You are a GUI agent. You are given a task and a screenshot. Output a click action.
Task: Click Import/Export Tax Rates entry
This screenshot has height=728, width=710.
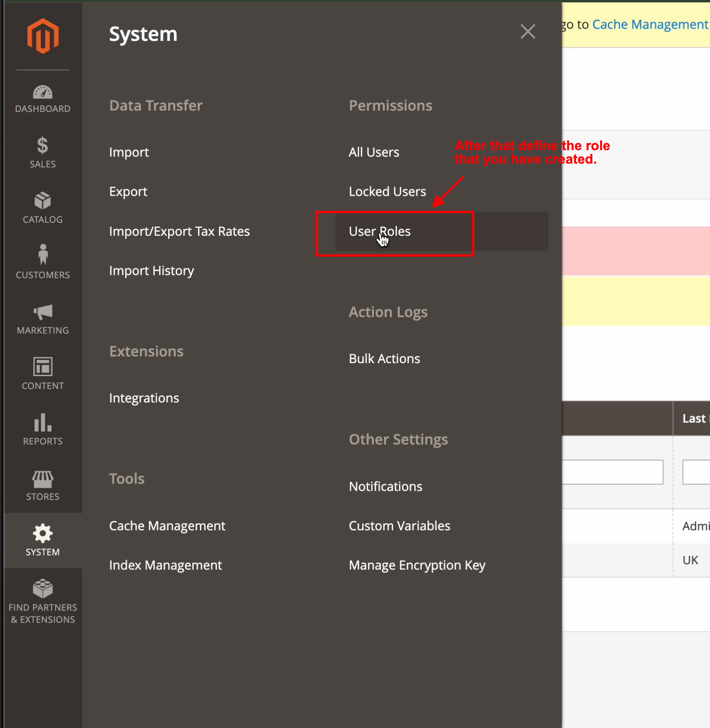[179, 231]
